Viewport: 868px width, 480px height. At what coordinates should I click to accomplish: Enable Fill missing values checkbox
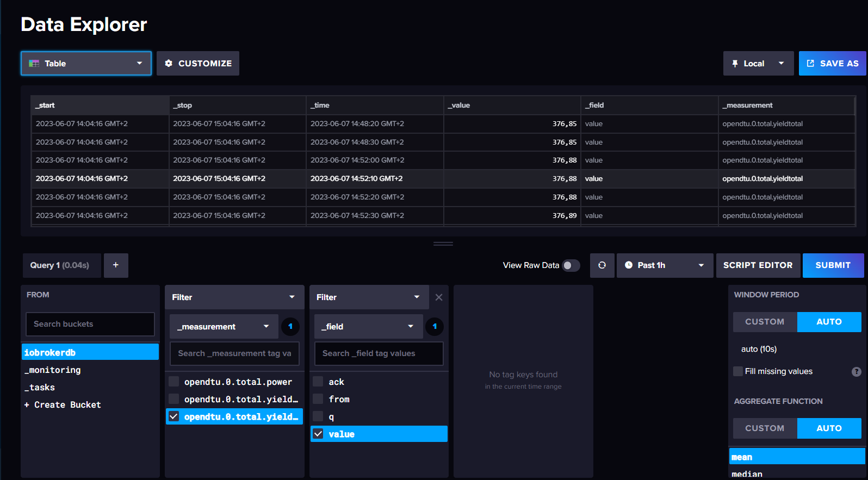pos(738,371)
